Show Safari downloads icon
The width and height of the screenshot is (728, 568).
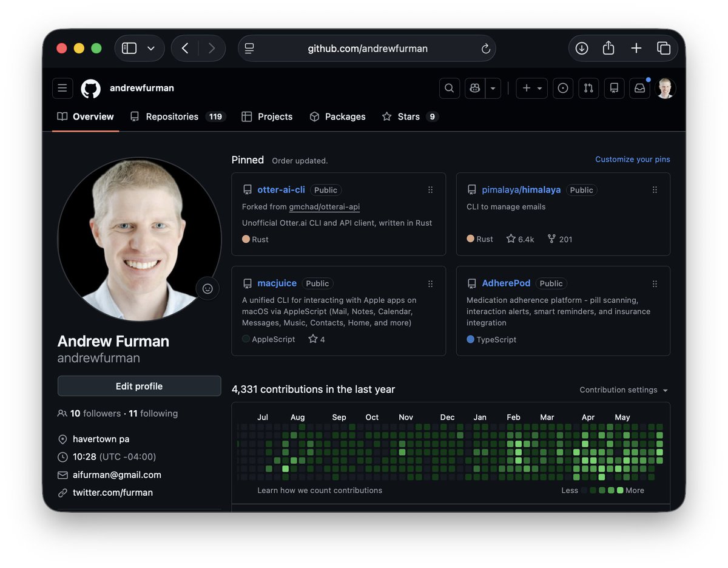tap(582, 49)
